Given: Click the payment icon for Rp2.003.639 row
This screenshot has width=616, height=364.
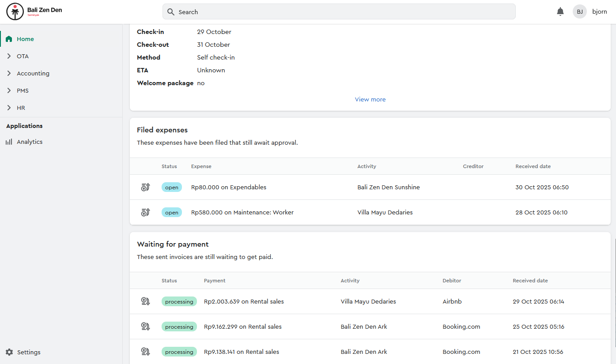Looking at the screenshot, I should pos(146,301).
